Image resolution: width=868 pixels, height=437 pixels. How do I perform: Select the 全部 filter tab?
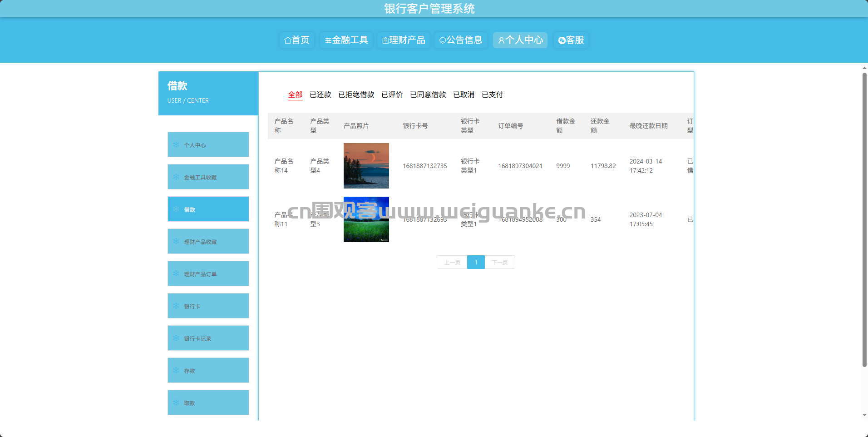[295, 94]
